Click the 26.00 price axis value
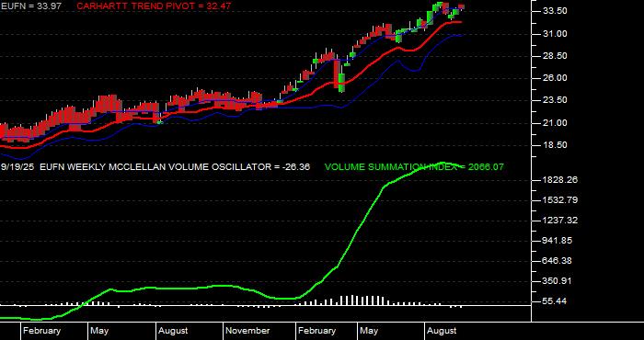This screenshot has width=644, height=340. click(555, 78)
